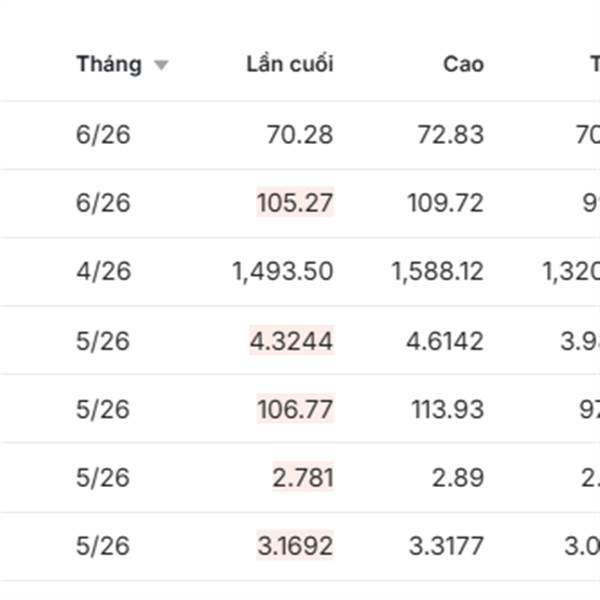Viewport: 600px width, 600px height.
Task: Click the 113.93 high price cell
Action: pyautogui.click(x=447, y=409)
